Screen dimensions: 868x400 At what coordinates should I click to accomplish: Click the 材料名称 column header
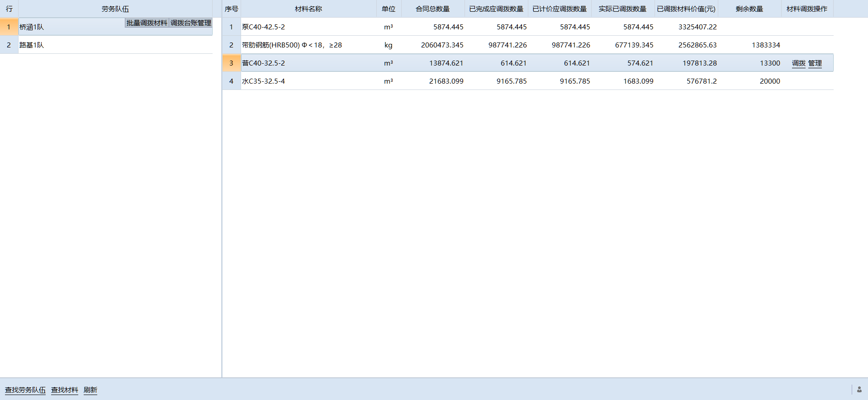click(308, 9)
